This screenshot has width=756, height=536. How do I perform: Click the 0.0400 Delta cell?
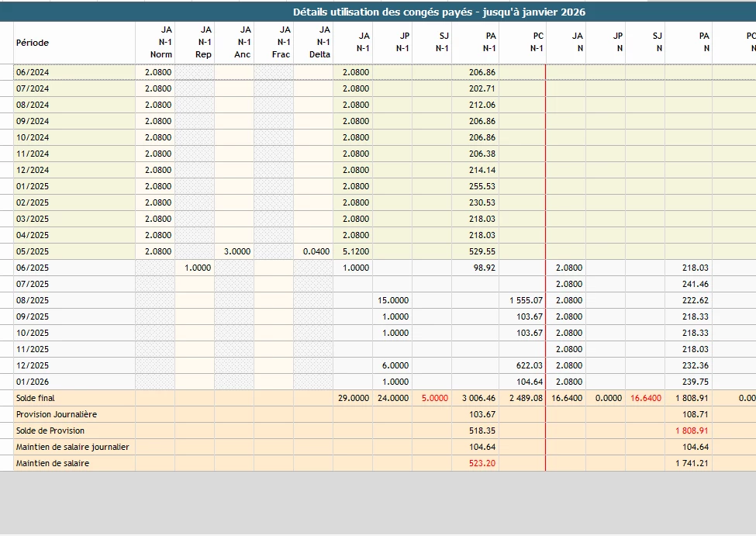tap(317, 251)
